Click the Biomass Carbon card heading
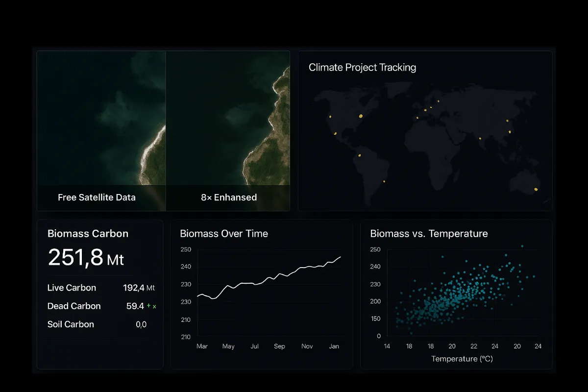This screenshot has height=392, width=588. [x=88, y=234]
